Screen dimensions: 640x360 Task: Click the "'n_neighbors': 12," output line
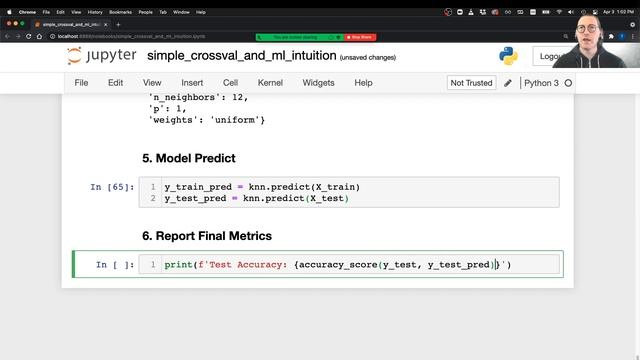pyautogui.click(x=198, y=97)
